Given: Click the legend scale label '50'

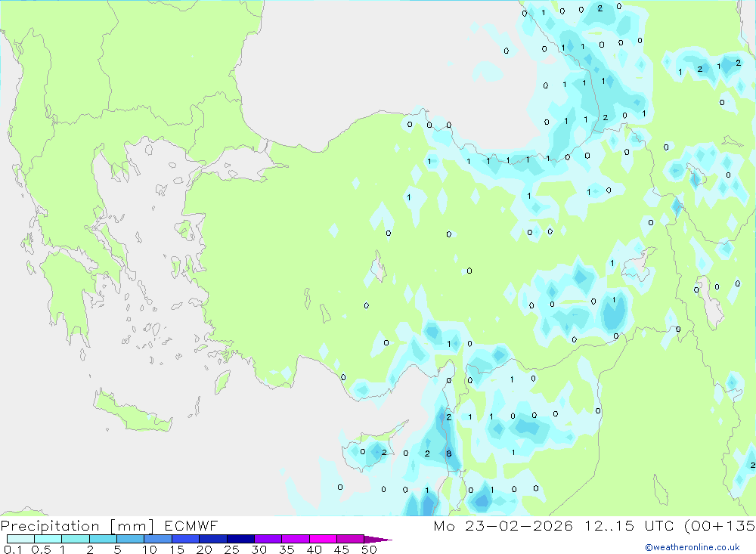Looking at the screenshot, I should pos(369,549).
